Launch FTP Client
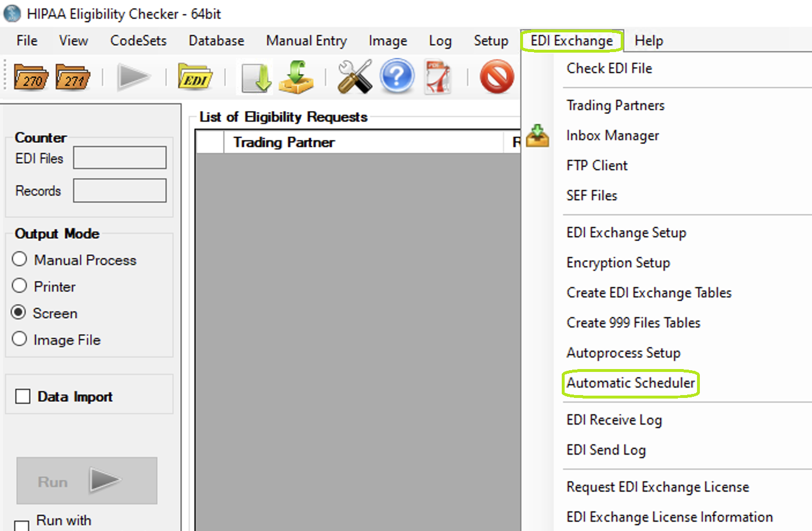Screen dimensions: 812x531 coord(597,165)
